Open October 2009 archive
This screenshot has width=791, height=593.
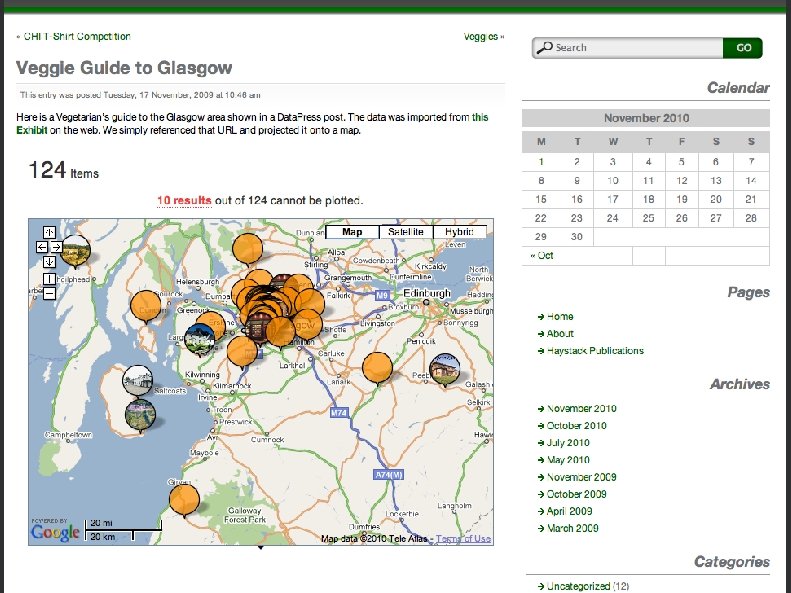tap(577, 495)
